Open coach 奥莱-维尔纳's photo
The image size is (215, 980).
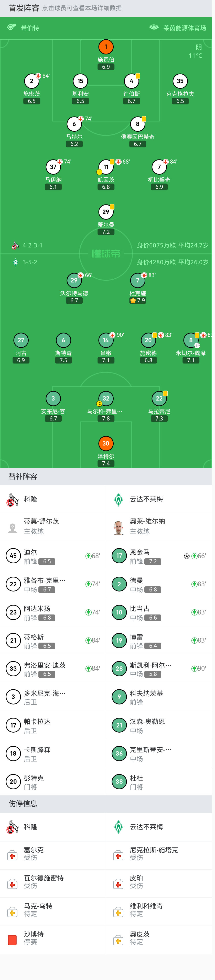[x=119, y=527]
